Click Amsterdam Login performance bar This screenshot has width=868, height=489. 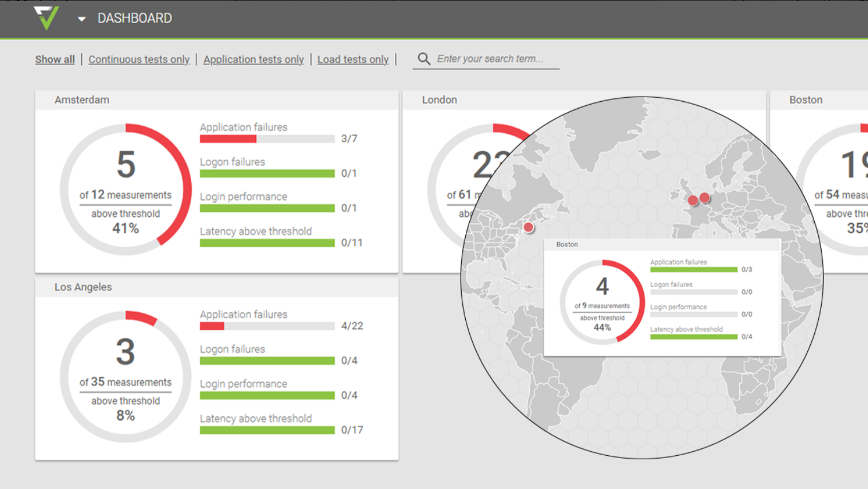(267, 208)
